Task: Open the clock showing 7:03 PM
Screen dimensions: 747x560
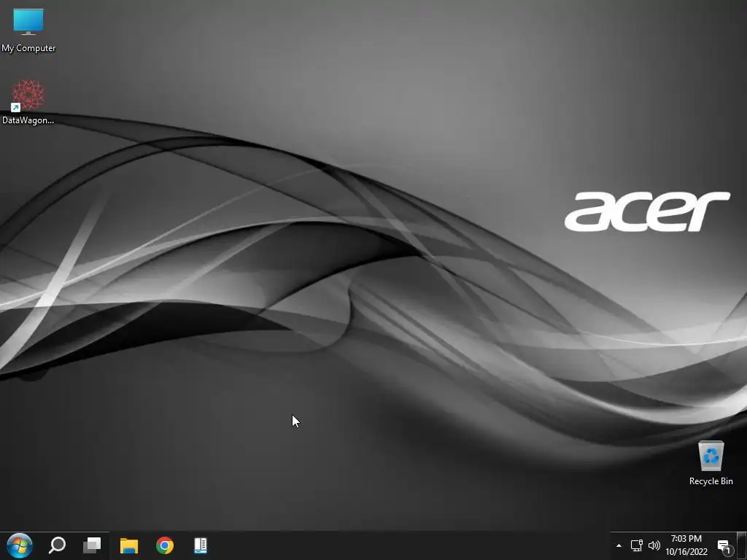Action: (x=686, y=545)
